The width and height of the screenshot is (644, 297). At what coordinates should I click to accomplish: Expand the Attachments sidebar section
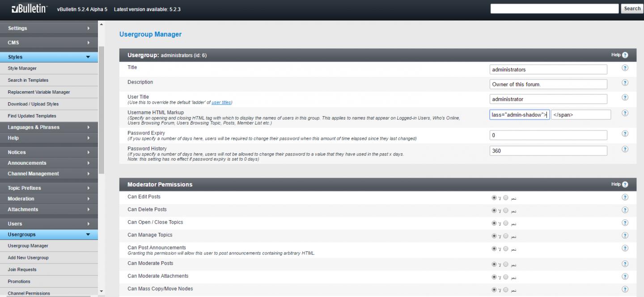click(x=49, y=209)
